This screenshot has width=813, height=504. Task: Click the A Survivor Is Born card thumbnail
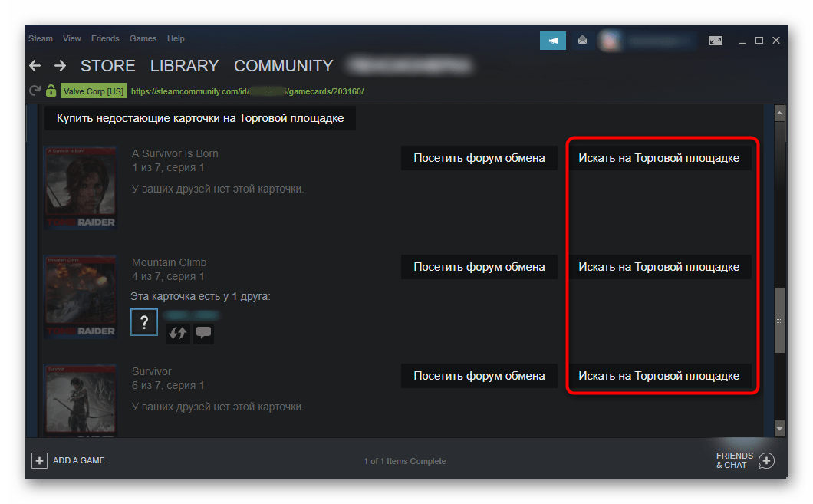pos(81,188)
